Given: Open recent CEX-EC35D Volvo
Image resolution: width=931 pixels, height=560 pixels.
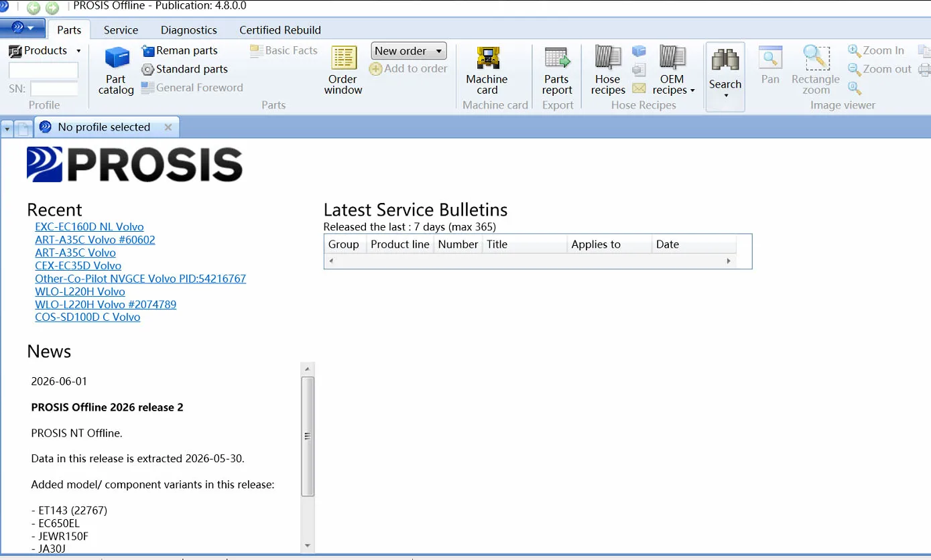Looking at the screenshot, I should coord(78,266).
